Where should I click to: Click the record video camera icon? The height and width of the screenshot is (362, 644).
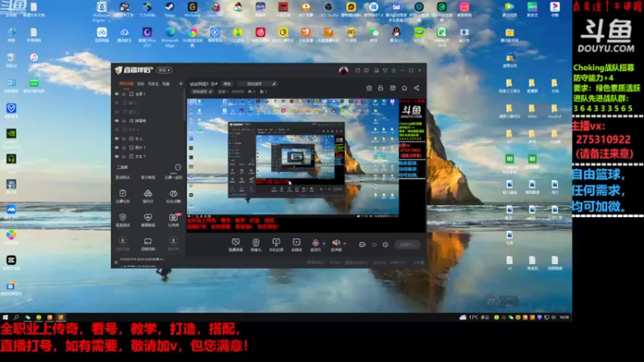[362, 245]
